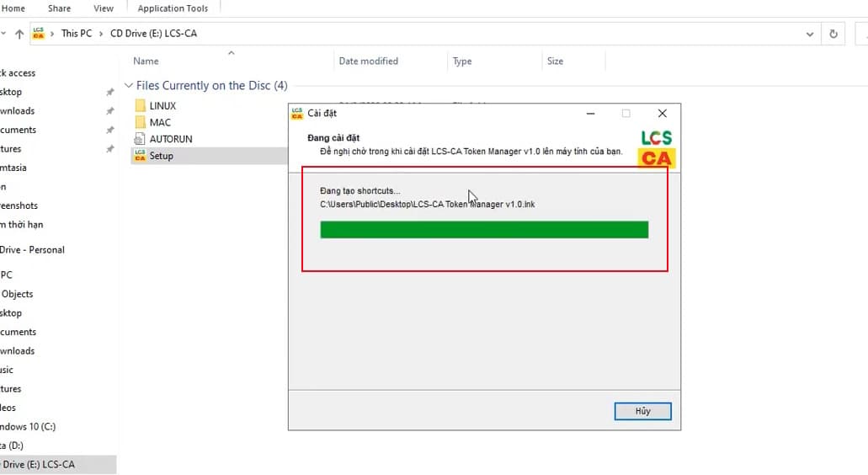Close the Cài đặt installer window
868x475 pixels.
(x=663, y=113)
